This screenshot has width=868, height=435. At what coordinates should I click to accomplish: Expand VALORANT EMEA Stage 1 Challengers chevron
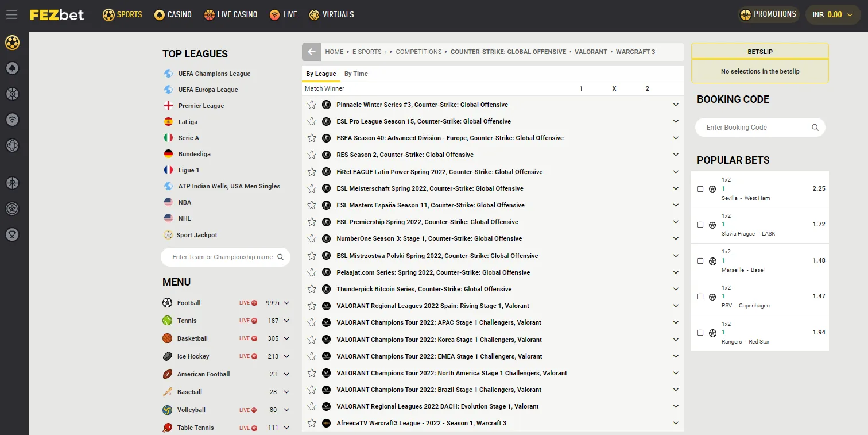[676, 356]
